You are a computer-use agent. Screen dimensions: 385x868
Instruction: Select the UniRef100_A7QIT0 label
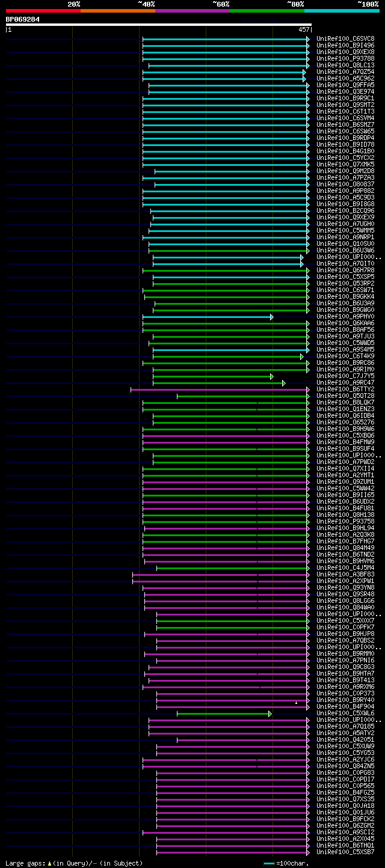[345, 263]
